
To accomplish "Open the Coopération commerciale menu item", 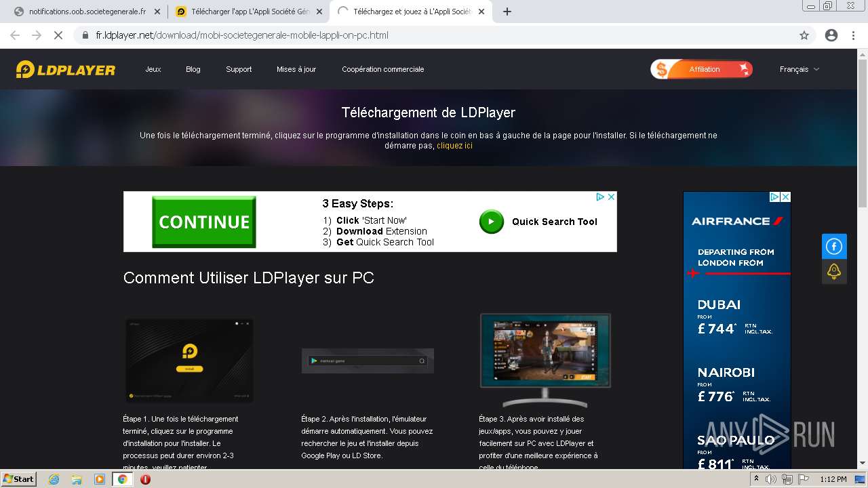I will coord(383,69).
